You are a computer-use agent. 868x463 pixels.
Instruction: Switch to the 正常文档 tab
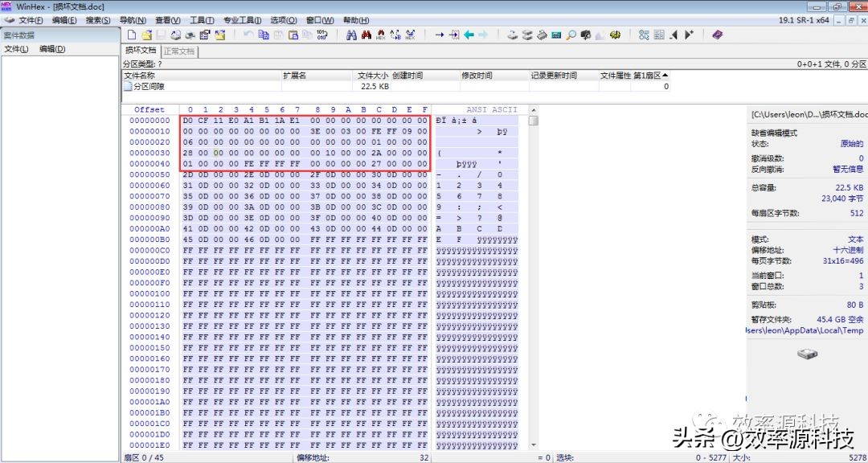pyautogui.click(x=178, y=48)
